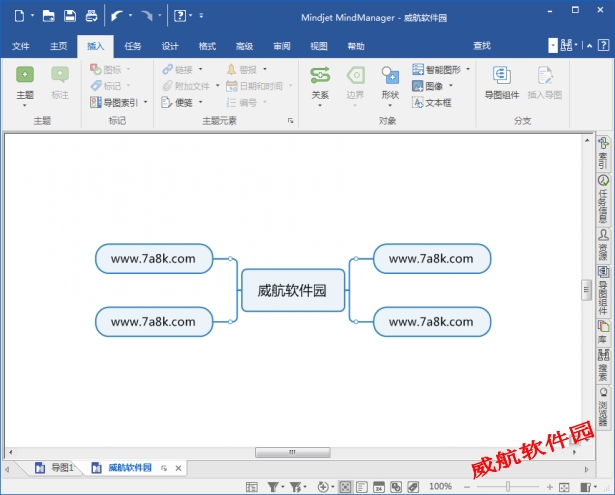Expand the 便笺 dropdown arrow

click(200, 102)
